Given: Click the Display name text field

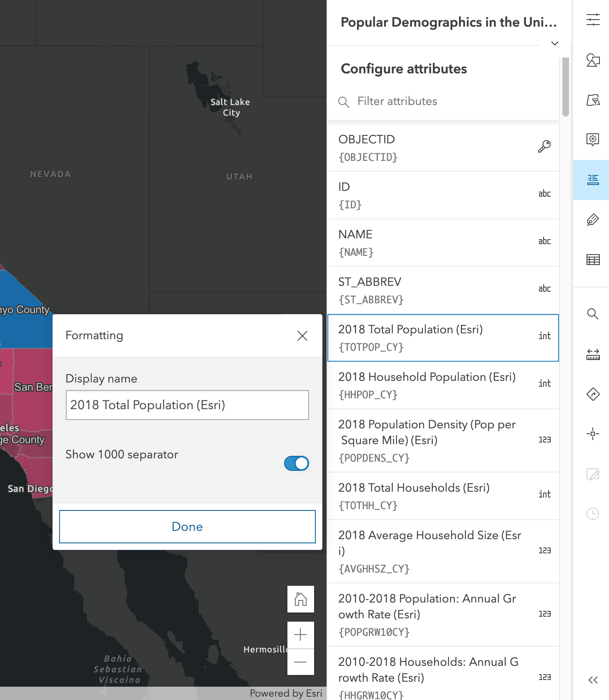Looking at the screenshot, I should [187, 405].
